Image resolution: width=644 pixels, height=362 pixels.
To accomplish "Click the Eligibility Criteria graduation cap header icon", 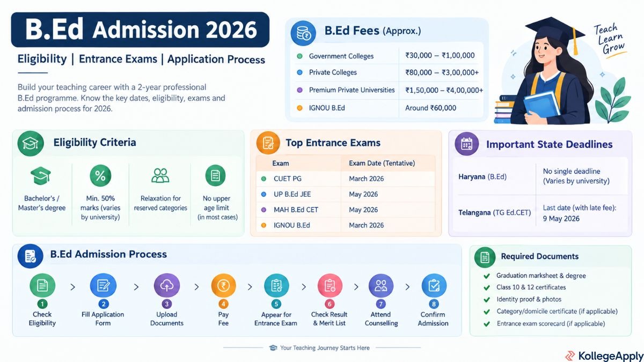I will [31, 143].
